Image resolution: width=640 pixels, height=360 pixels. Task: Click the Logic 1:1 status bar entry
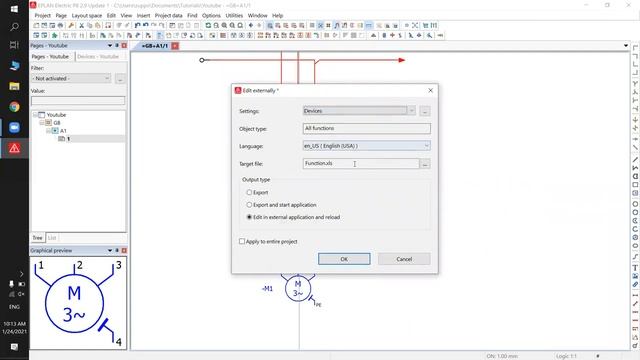click(x=567, y=356)
